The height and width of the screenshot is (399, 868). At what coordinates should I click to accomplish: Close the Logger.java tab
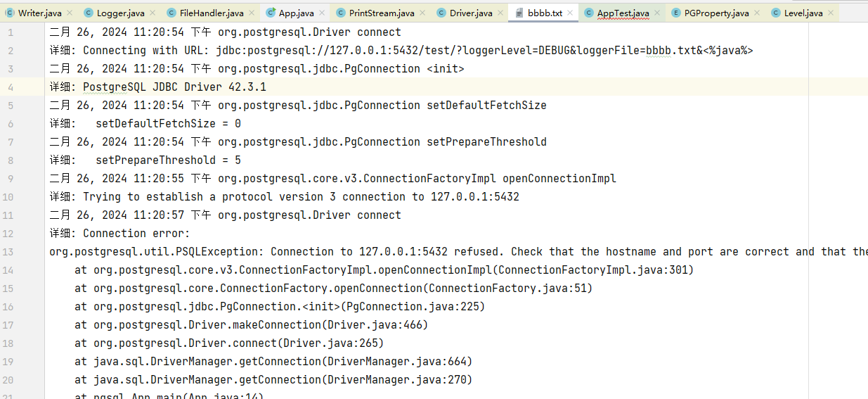(x=153, y=13)
